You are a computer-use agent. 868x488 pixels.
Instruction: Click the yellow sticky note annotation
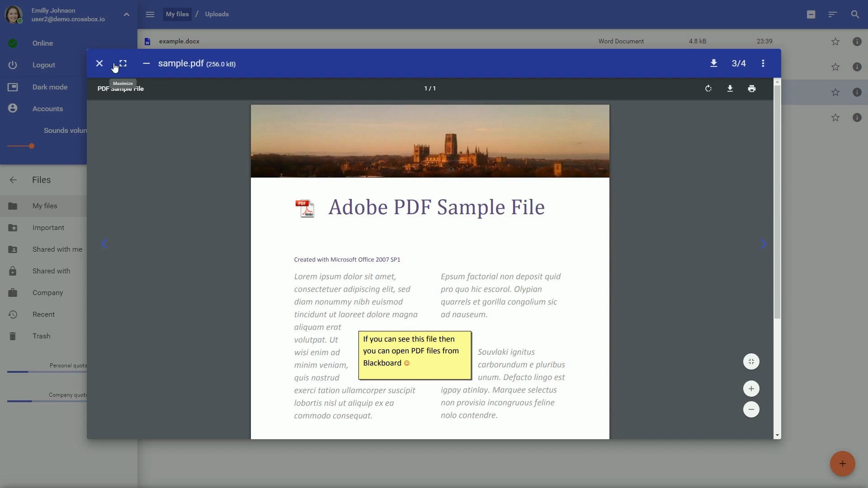tap(415, 356)
